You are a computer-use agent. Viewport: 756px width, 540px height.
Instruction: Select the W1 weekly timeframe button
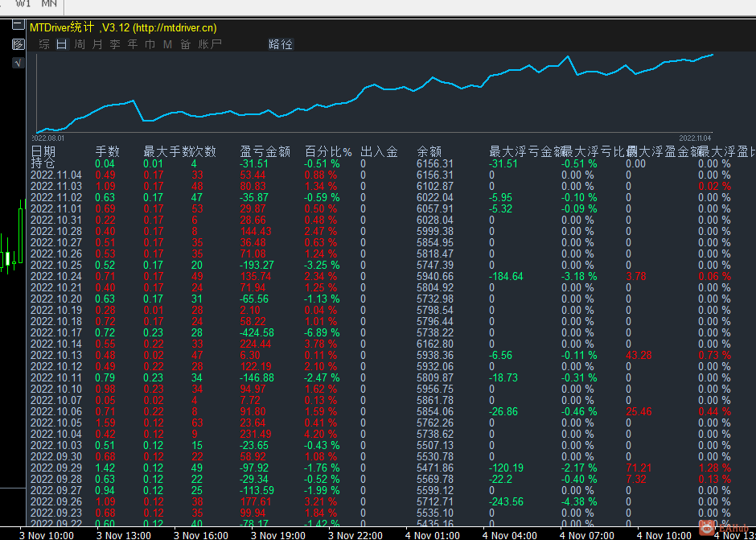tap(23, 4)
